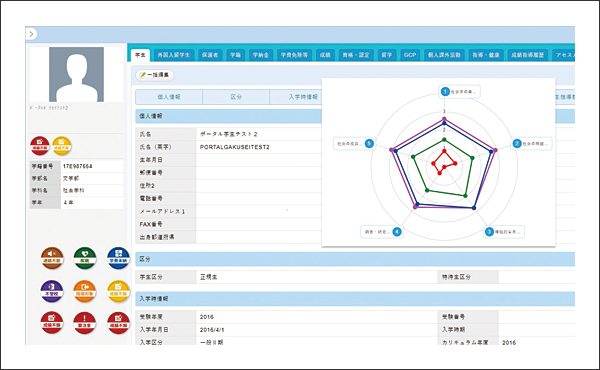Open the GCP tab
The width and height of the screenshot is (600, 370).
tap(410, 55)
